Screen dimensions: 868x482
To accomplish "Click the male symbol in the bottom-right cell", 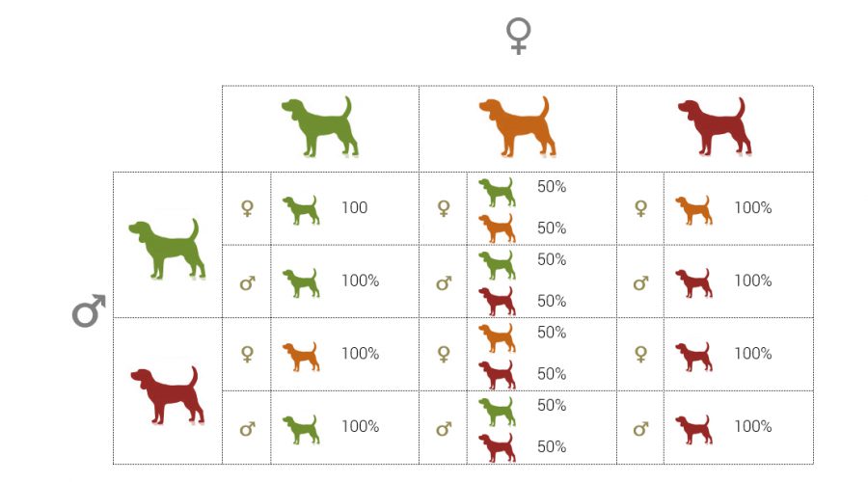I will tap(640, 428).
